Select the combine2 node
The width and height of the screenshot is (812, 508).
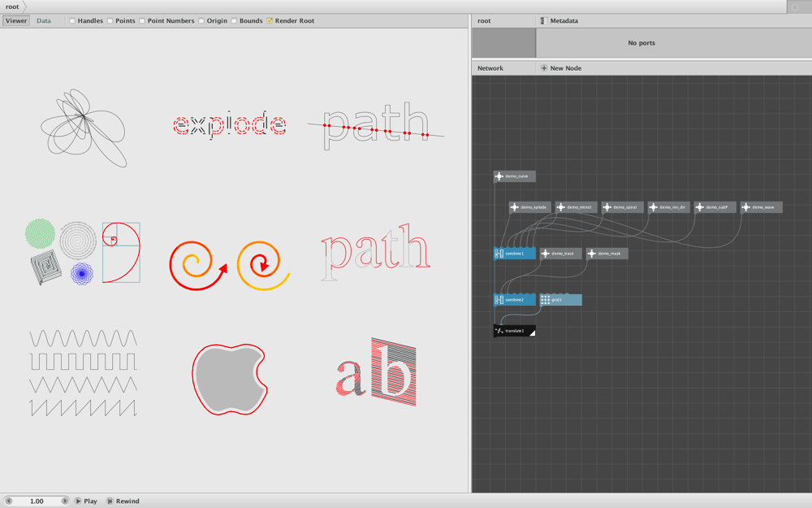tap(514, 300)
